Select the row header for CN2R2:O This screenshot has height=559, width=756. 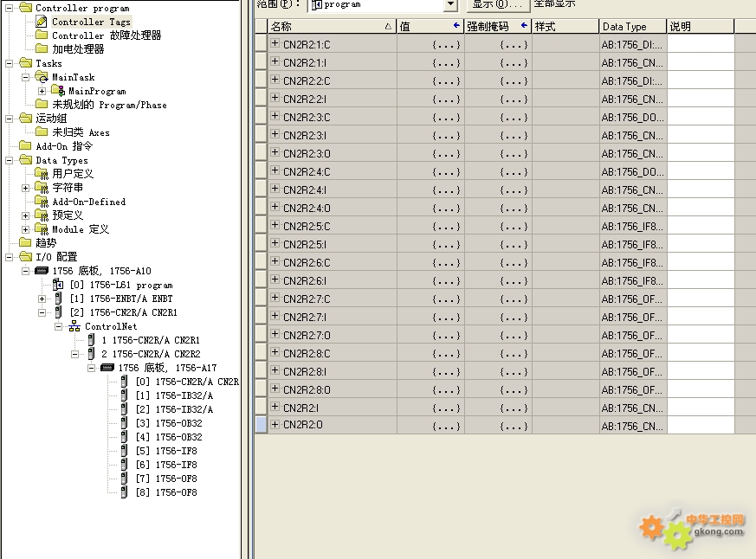(x=261, y=425)
